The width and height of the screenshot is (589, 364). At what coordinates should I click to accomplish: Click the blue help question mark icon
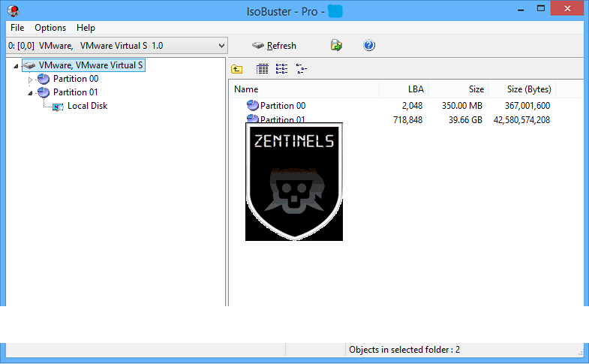coord(369,46)
